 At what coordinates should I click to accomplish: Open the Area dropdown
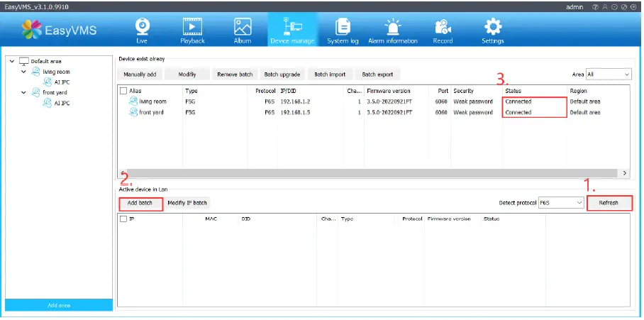[x=609, y=75]
